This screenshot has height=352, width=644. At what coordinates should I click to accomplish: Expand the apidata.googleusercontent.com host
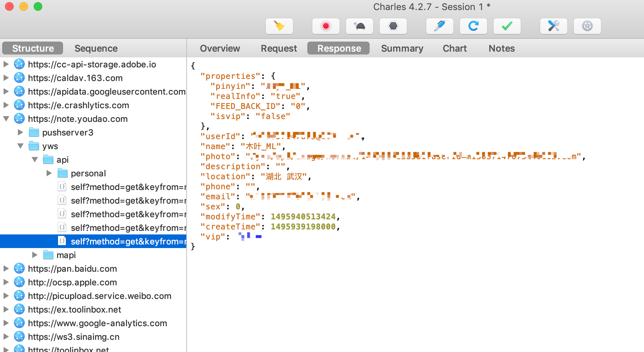pyautogui.click(x=6, y=91)
